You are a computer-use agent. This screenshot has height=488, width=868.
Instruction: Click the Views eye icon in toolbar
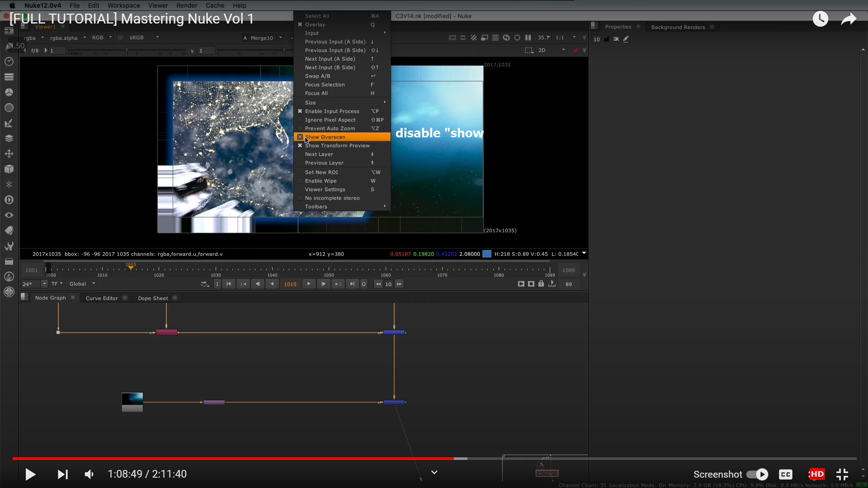pyautogui.click(x=9, y=215)
